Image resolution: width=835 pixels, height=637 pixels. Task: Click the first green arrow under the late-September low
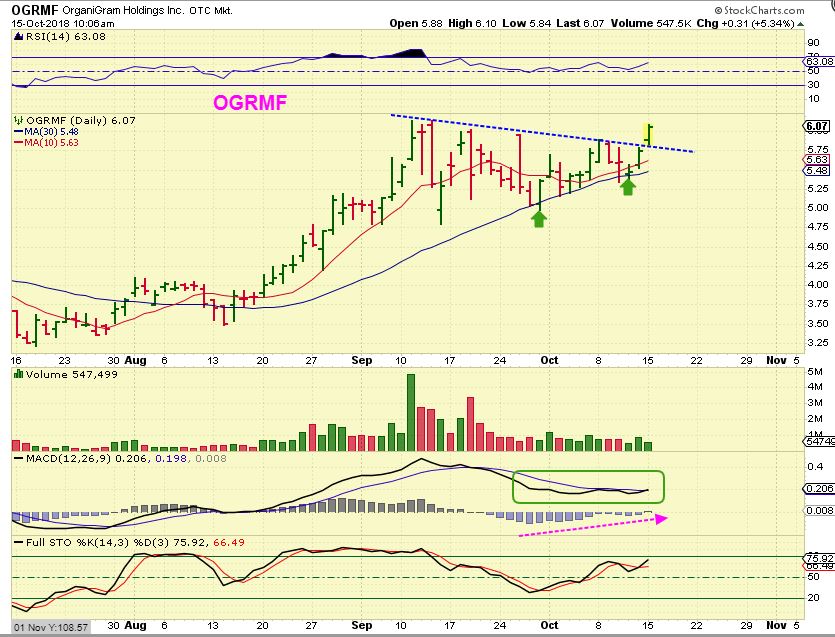(x=539, y=219)
